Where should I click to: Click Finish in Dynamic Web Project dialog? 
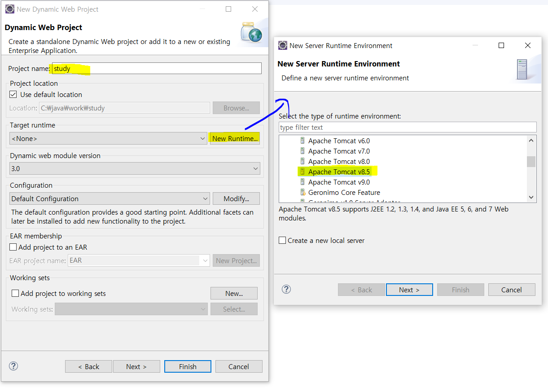click(188, 366)
